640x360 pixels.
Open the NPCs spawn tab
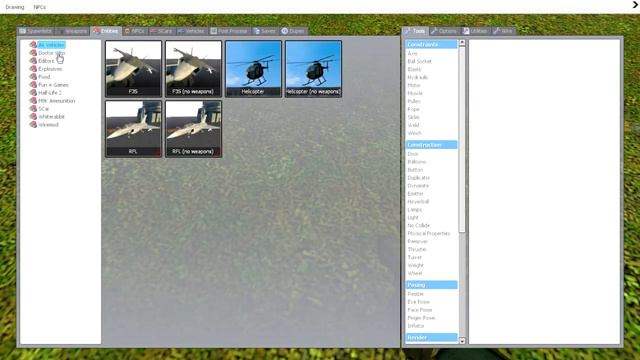pos(135,31)
